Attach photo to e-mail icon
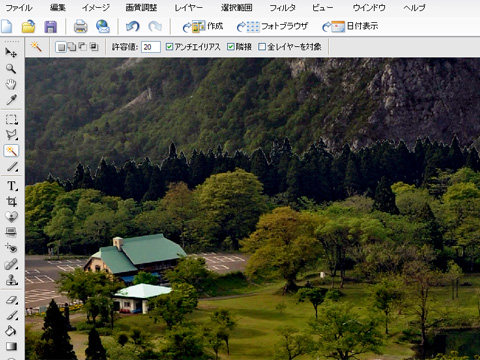 click(x=103, y=26)
